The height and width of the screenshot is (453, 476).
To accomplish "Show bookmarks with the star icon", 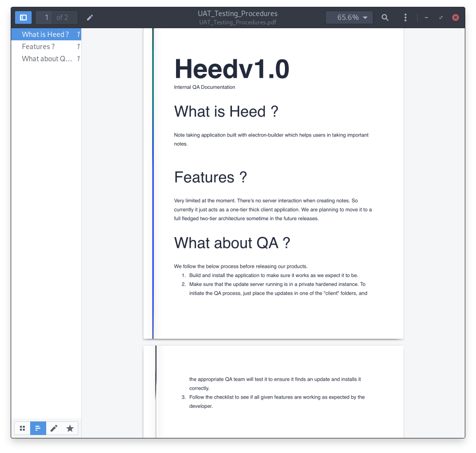I will coord(70,428).
